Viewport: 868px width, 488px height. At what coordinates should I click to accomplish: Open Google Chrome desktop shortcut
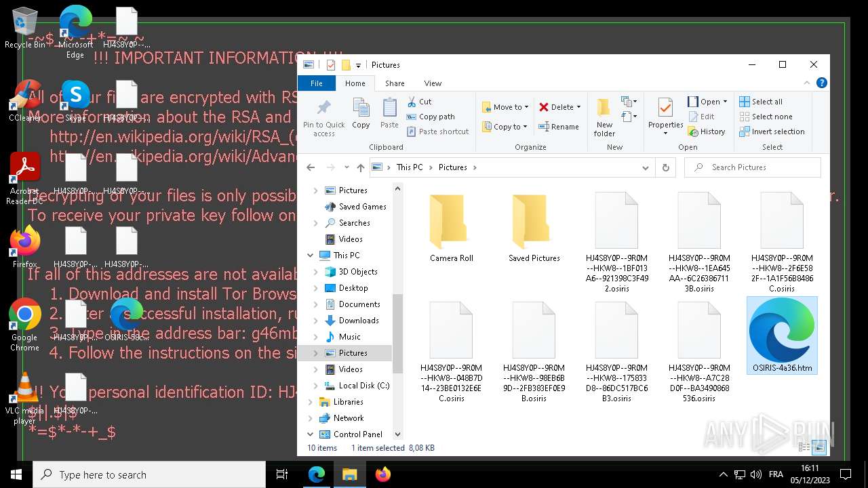(x=24, y=325)
